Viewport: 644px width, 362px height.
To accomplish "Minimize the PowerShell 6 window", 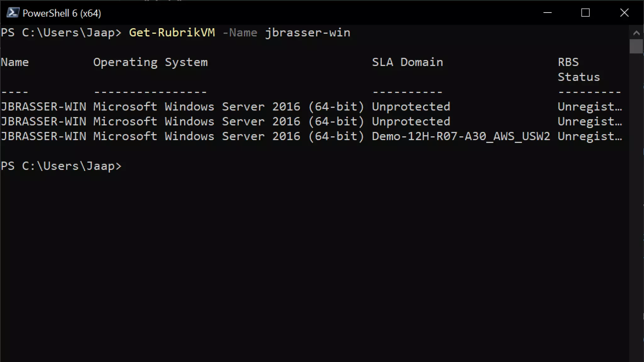I will click(x=547, y=13).
